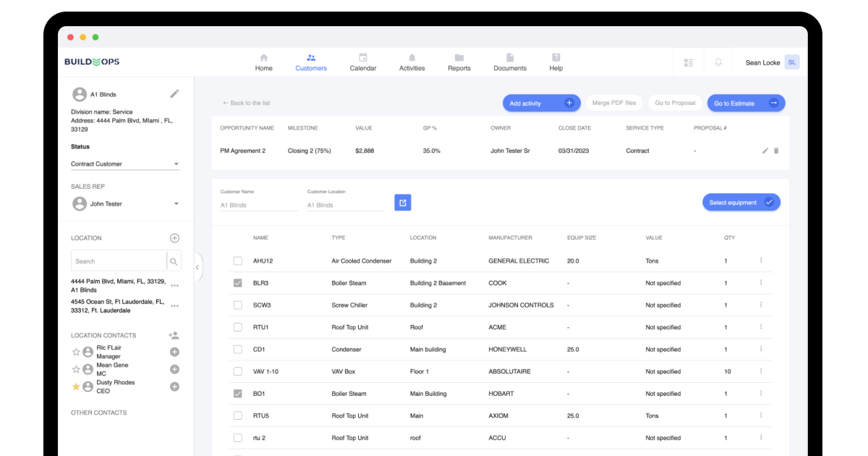This screenshot has height=456, width=868.
Task: Click the Building 2 Basement location cell
Action: coord(438,283)
